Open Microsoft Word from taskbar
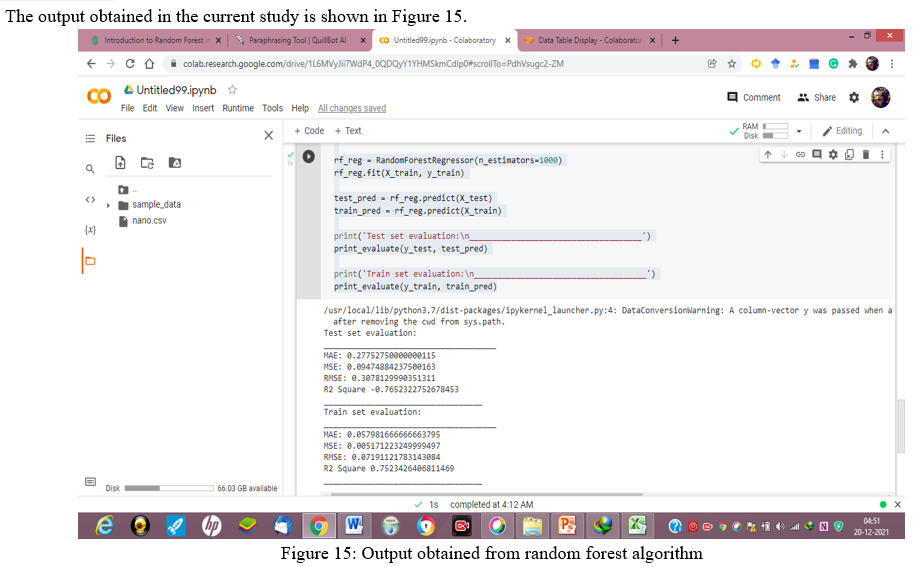 click(354, 525)
